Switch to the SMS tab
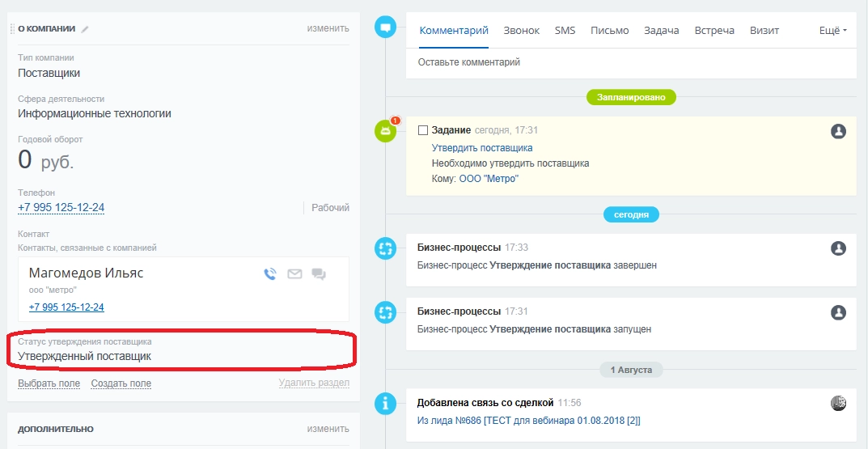The image size is (868, 449). [x=565, y=31]
